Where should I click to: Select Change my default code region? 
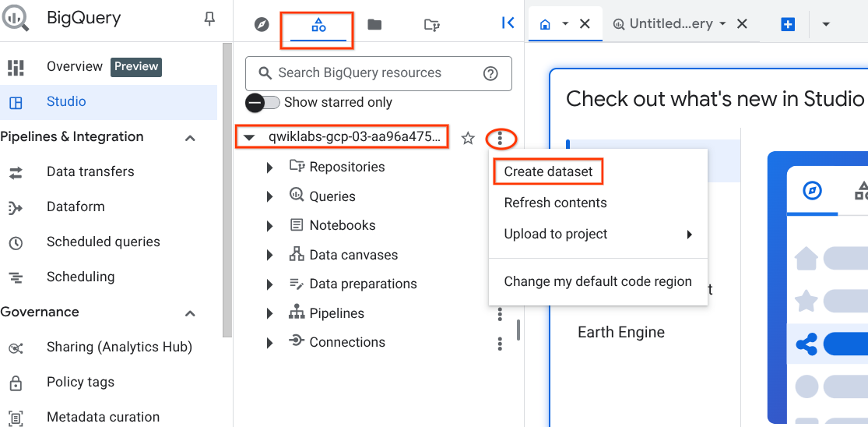pyautogui.click(x=598, y=281)
